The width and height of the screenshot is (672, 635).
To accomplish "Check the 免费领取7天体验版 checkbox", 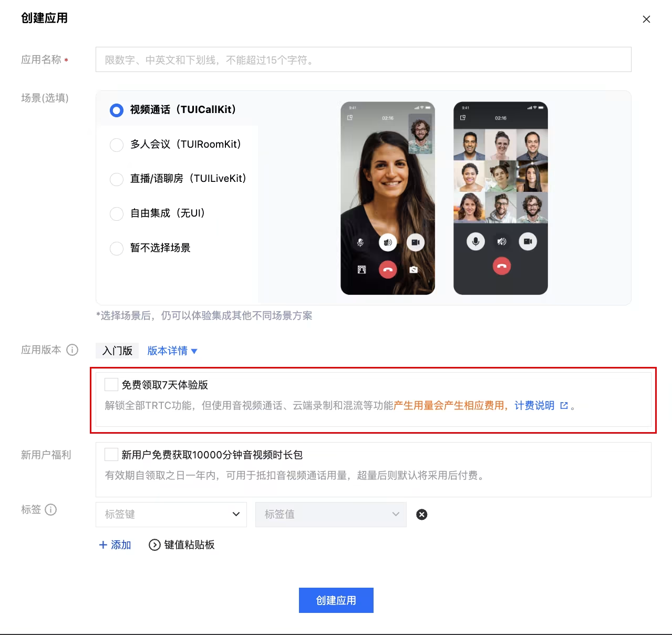I will [x=111, y=385].
